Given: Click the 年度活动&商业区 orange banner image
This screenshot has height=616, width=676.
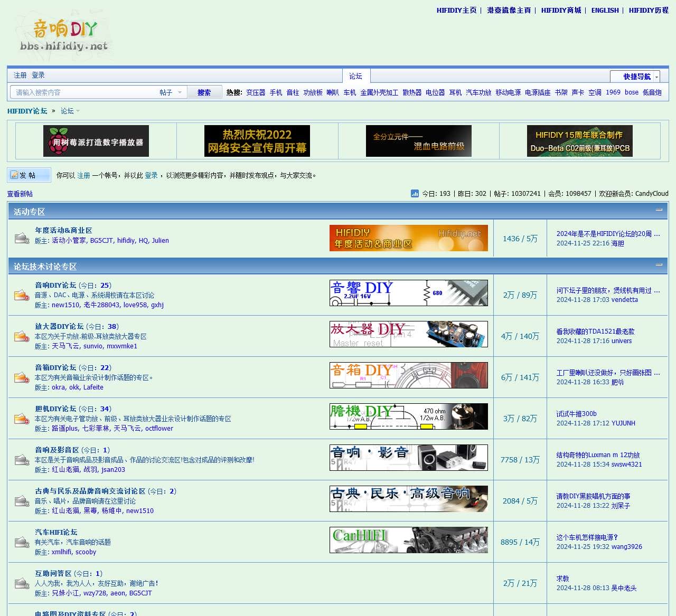Looking at the screenshot, I should [x=409, y=238].
